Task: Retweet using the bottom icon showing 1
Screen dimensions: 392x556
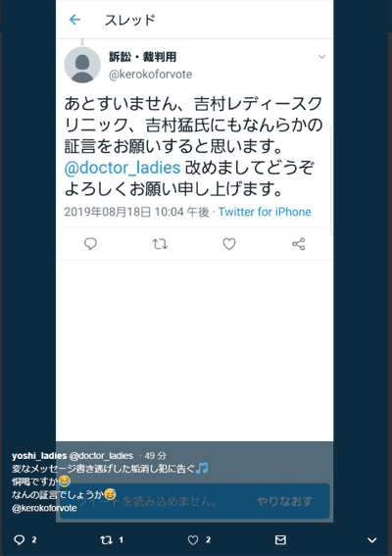Action: [106, 539]
